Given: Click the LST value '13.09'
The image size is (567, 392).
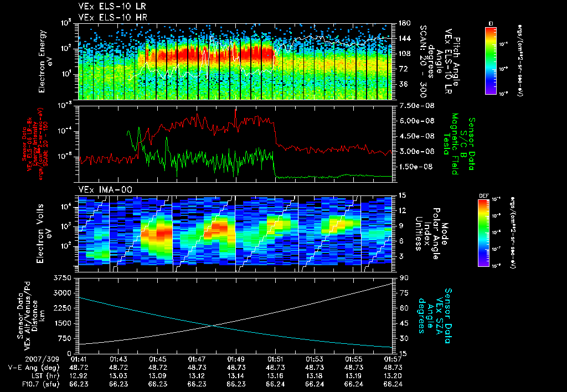Looking at the screenshot, I should tap(157, 376).
